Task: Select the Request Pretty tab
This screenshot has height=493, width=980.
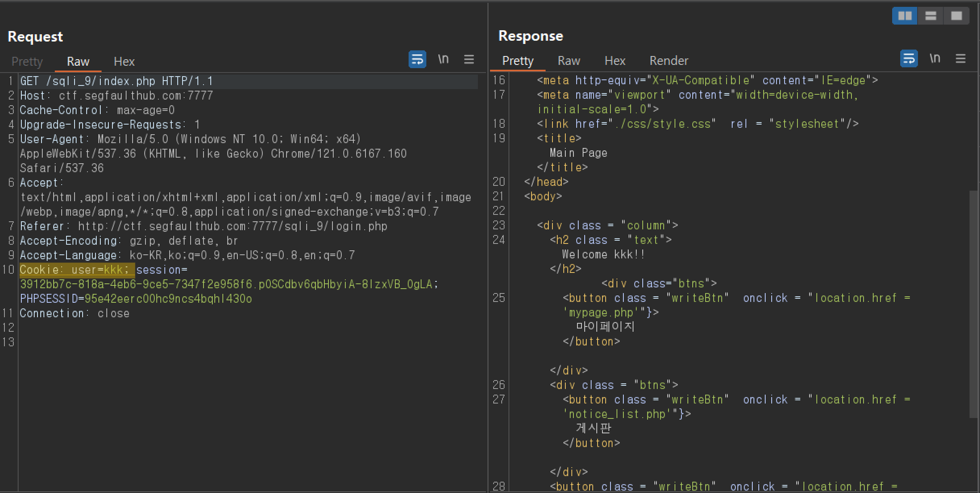Action: pos(27,61)
